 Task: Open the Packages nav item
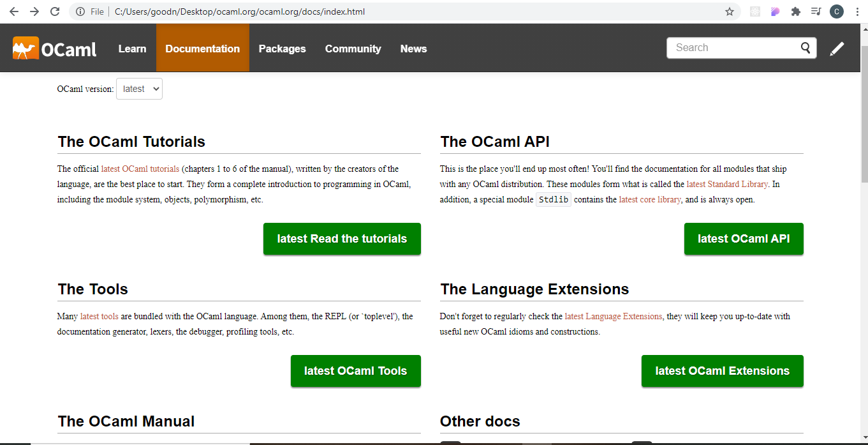(x=282, y=49)
